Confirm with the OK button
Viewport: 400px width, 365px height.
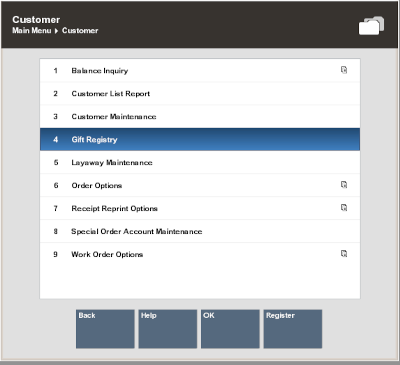tap(230, 329)
